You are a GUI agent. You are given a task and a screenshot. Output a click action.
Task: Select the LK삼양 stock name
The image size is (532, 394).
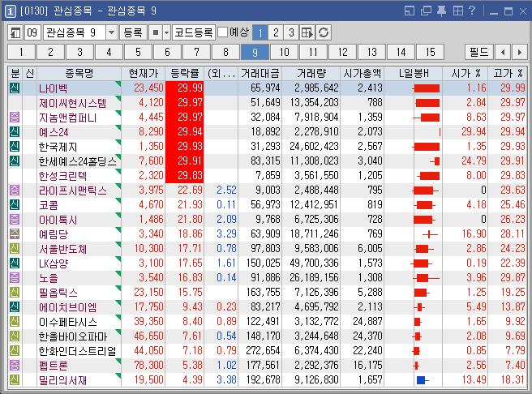pyautogui.click(x=54, y=263)
